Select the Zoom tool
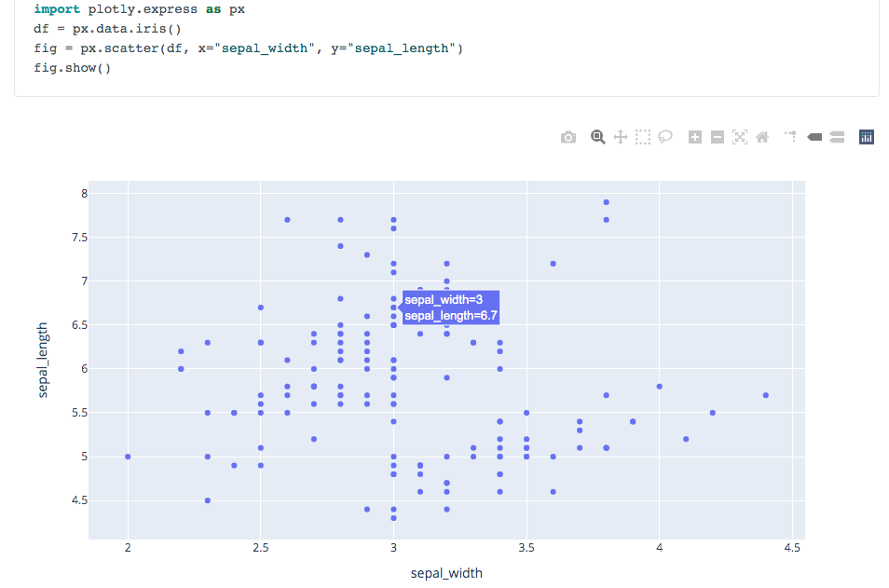 [597, 137]
